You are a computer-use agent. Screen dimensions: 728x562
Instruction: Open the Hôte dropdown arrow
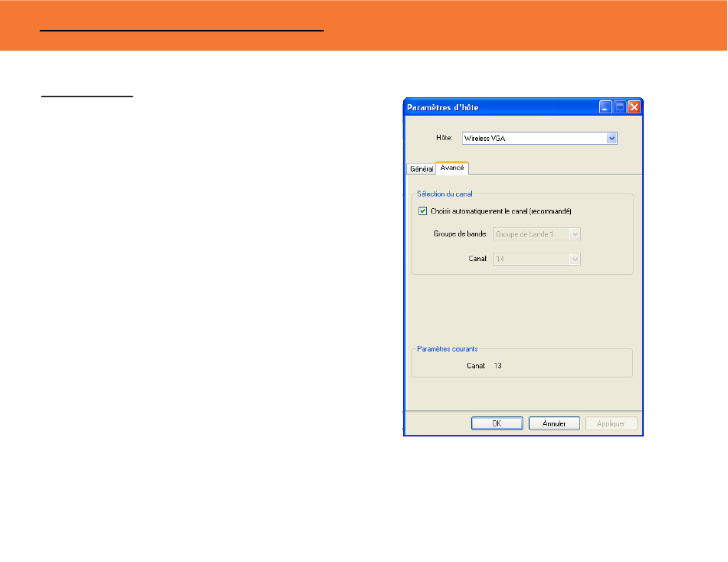[x=612, y=139]
